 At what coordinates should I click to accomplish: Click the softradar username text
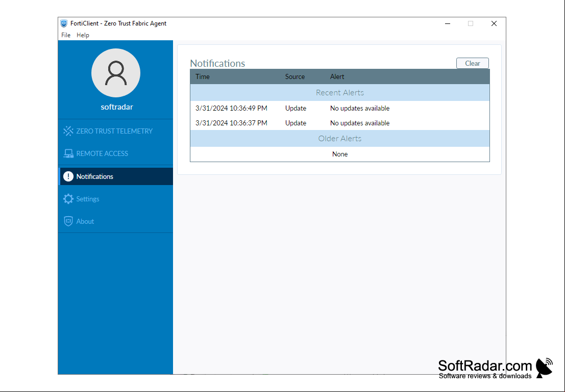coord(117,107)
